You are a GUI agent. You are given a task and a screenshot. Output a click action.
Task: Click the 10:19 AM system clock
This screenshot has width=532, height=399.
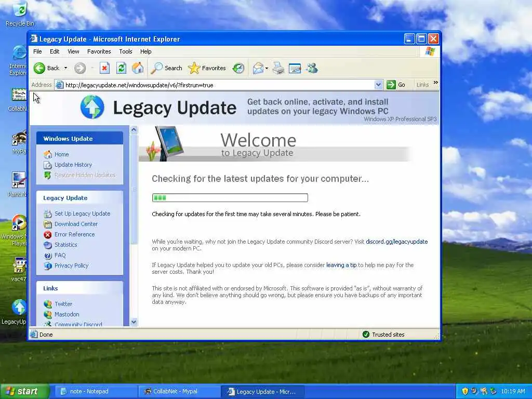coord(513,391)
